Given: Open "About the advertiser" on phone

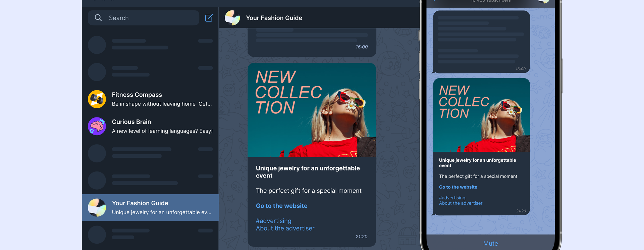Looking at the screenshot, I should pyautogui.click(x=461, y=203).
